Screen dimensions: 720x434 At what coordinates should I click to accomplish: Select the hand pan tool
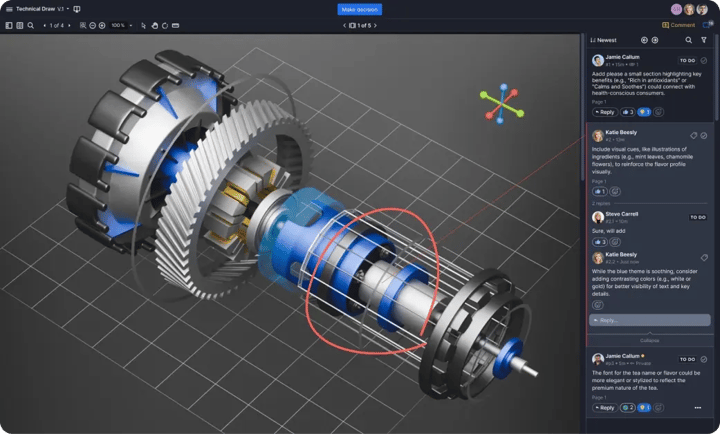pos(154,25)
